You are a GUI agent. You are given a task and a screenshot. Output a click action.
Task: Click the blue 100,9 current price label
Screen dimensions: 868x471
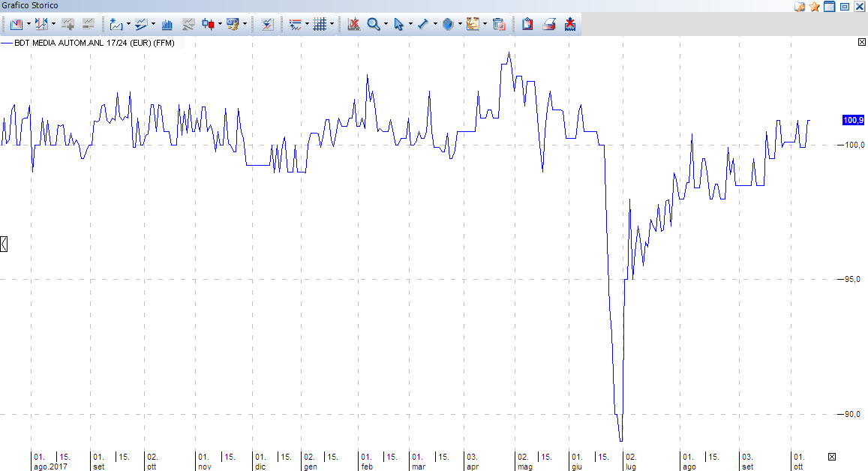tap(853, 120)
